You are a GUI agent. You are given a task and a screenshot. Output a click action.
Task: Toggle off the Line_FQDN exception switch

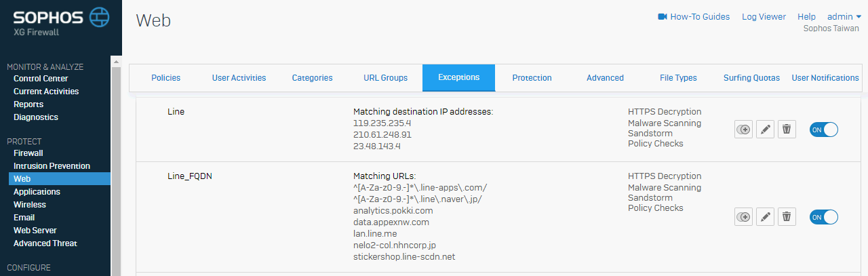[x=824, y=217]
